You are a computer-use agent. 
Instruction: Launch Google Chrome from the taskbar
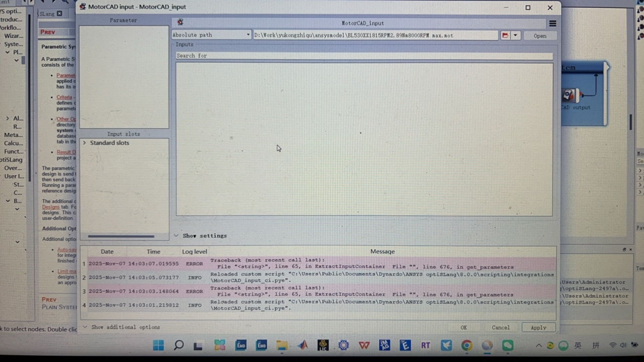(467, 345)
